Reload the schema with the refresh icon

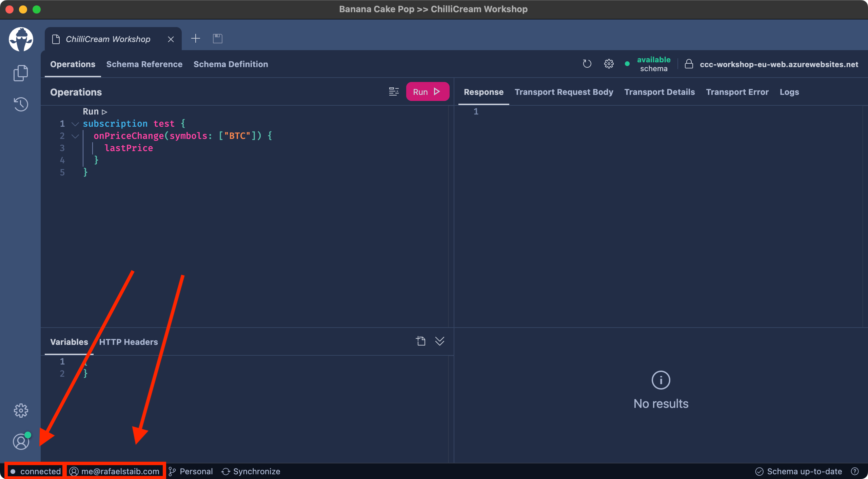tap(587, 64)
